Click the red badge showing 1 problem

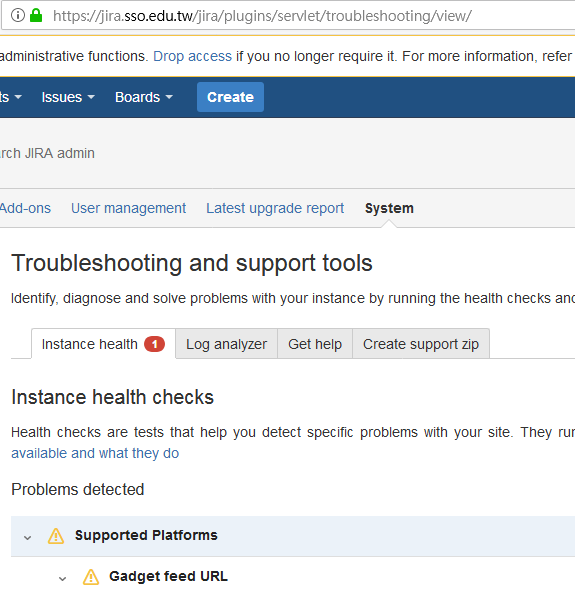pyautogui.click(x=154, y=344)
